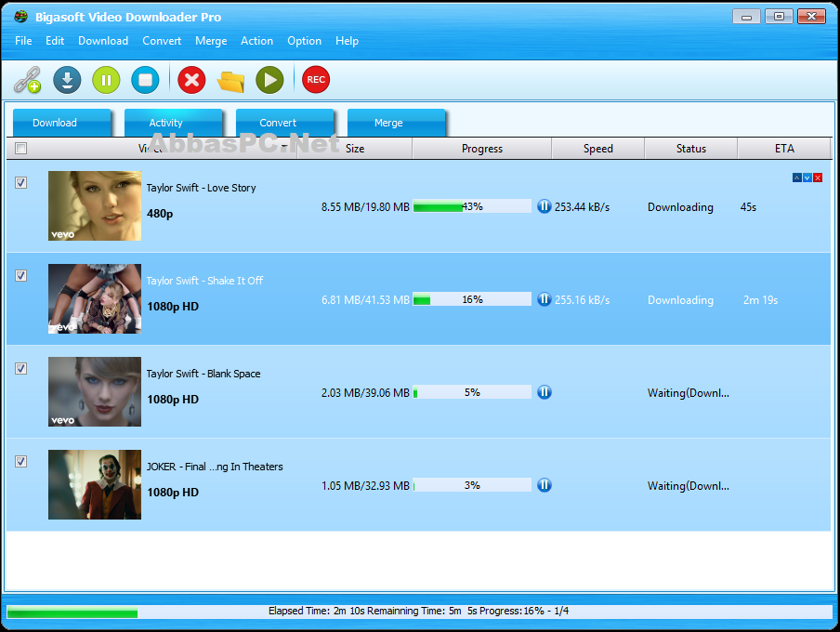Click JOKER 3% progress bar

[472, 485]
